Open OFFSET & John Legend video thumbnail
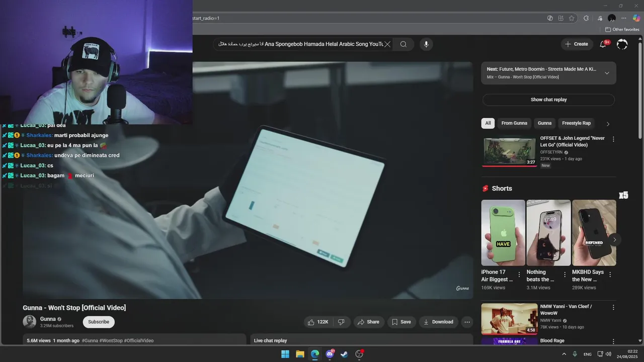Viewport: 644px width, 362px height. [509, 151]
